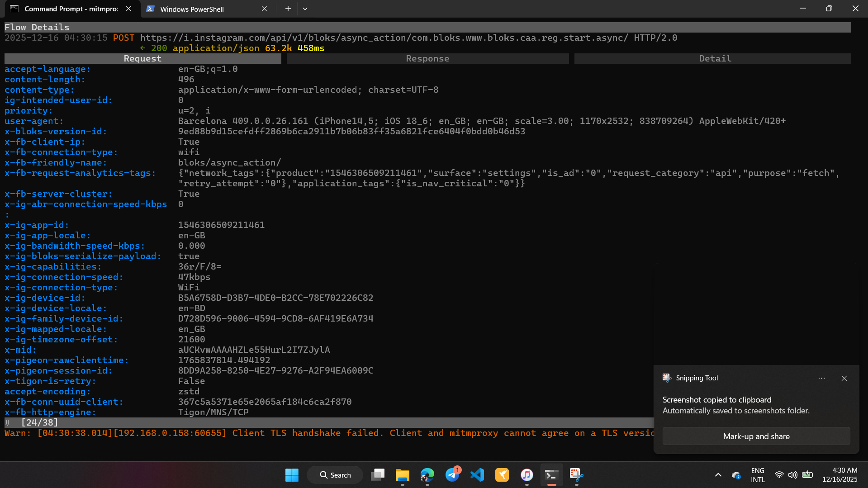Image resolution: width=868 pixels, height=488 pixels.
Task: Click the x-ig-family-device-id value
Action: 275,319
